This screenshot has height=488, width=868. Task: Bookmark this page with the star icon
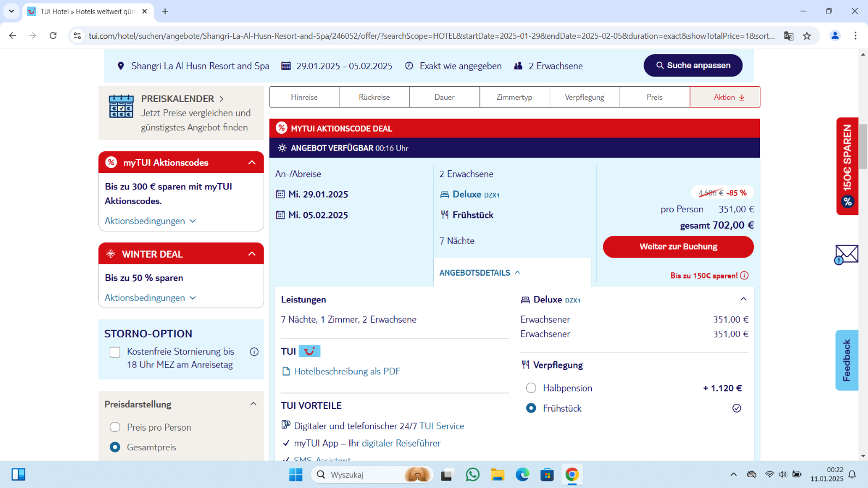coord(807,36)
